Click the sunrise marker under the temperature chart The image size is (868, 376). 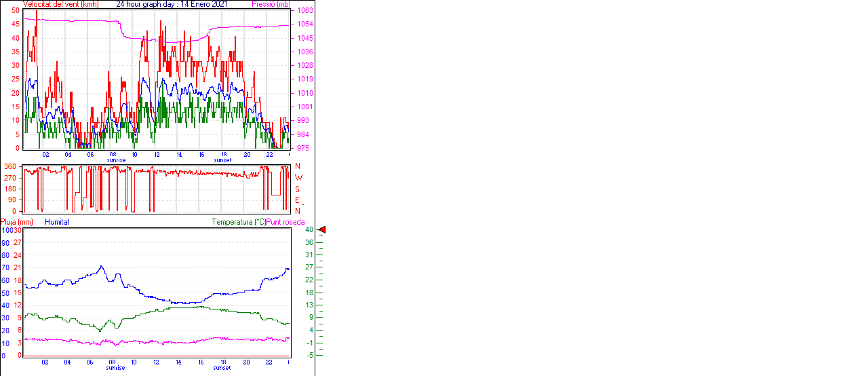pos(116,368)
